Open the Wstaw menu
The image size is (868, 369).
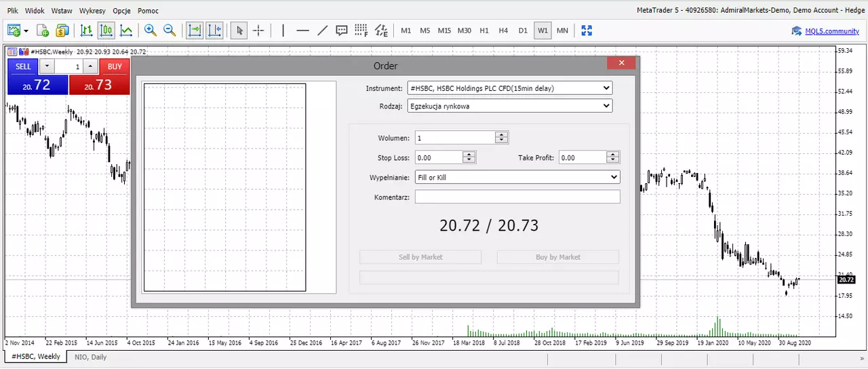pos(62,11)
